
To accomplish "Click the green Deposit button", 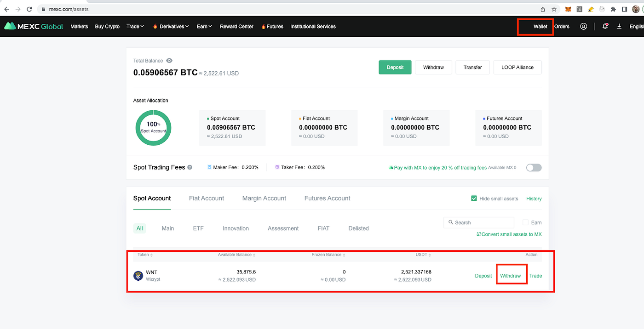I will click(395, 67).
